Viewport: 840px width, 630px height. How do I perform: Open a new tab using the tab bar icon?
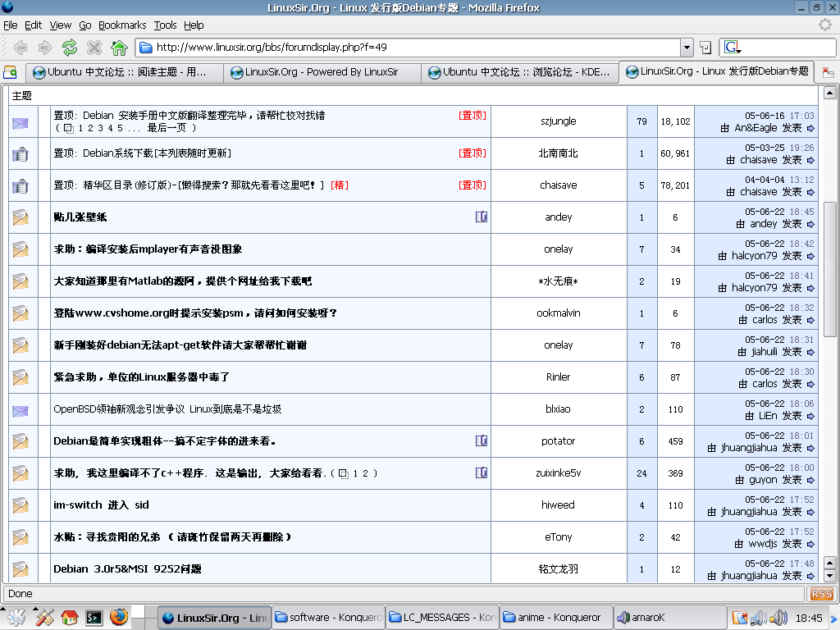(x=10, y=72)
